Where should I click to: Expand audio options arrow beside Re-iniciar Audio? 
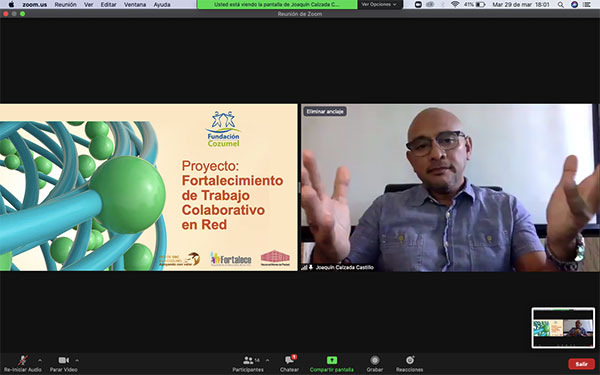(40, 360)
